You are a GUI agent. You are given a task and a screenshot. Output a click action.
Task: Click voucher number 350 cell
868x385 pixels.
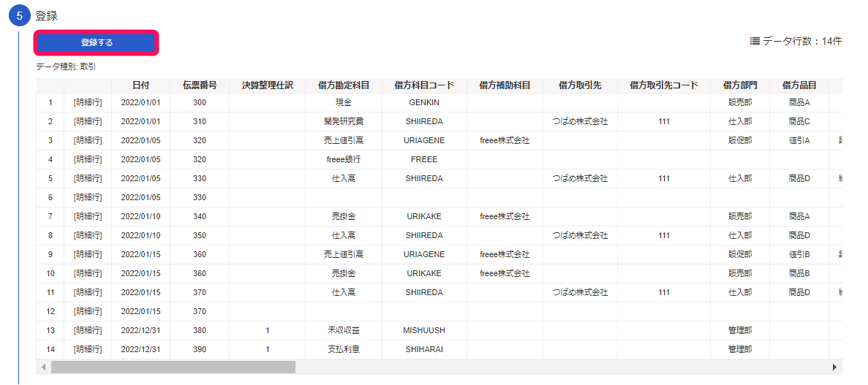pos(200,235)
